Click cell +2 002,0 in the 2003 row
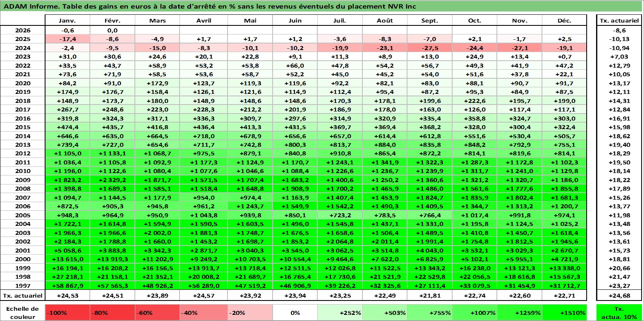 tap(157, 233)
